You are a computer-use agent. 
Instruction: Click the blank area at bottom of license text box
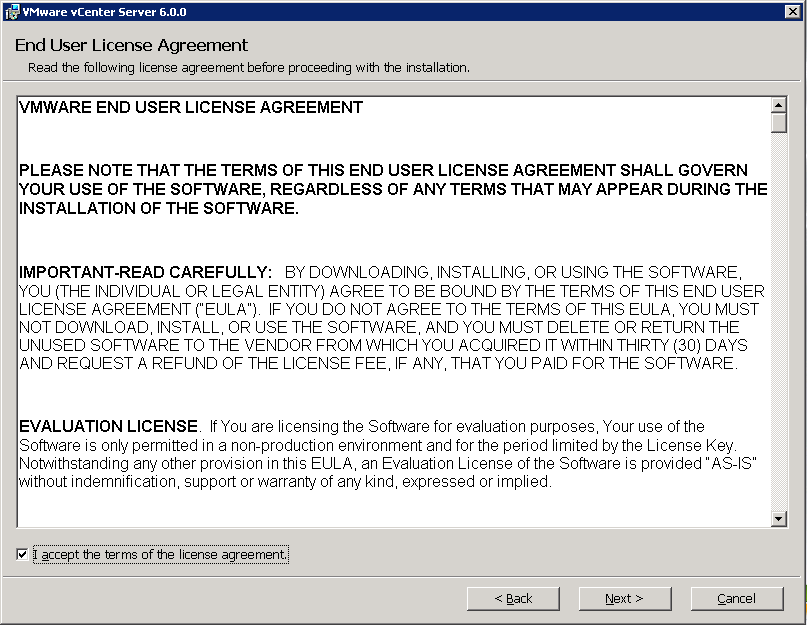390,510
